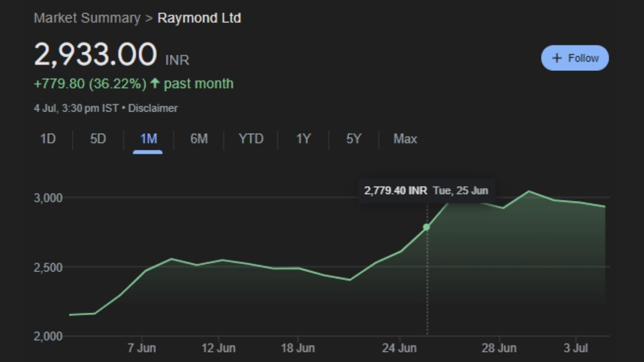
Task: Click the 2,779.40 INR tooltip
Action: pos(426,191)
